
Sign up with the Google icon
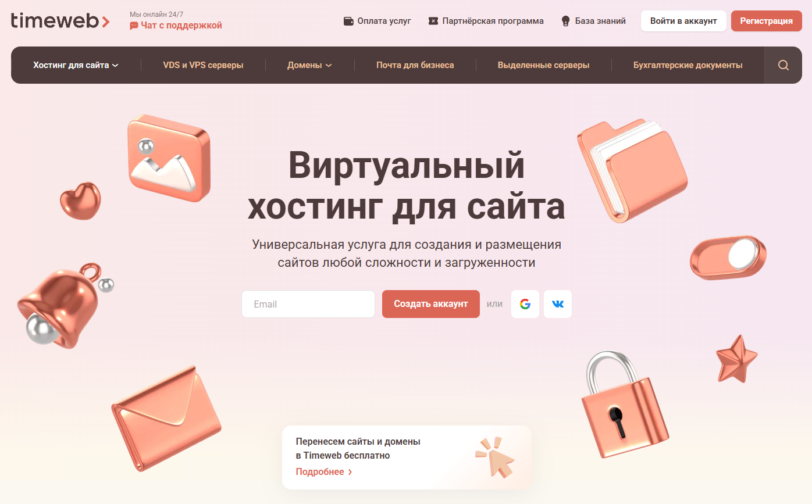[525, 304]
